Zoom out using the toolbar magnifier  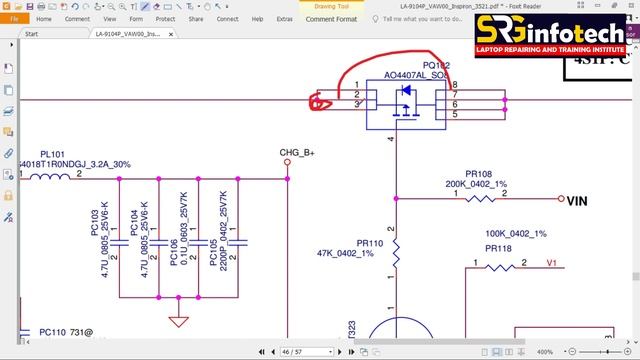(x=111, y=7)
